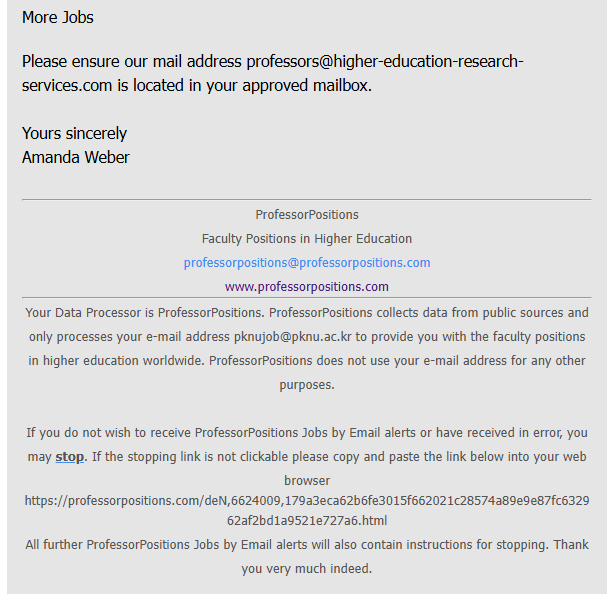The width and height of the screenshot is (611, 595).
Task: Click the separator line below the website link
Action: [x=306, y=297]
